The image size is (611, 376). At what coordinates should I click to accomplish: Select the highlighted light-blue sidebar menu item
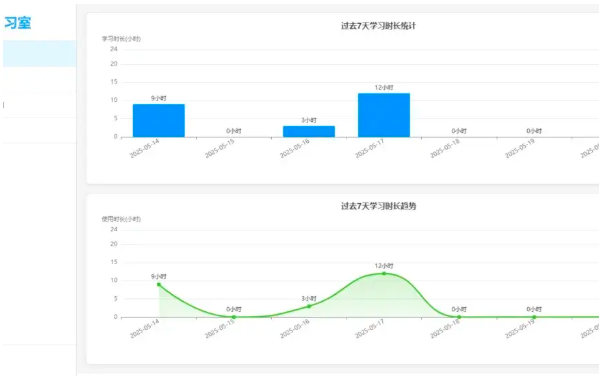click(39, 53)
